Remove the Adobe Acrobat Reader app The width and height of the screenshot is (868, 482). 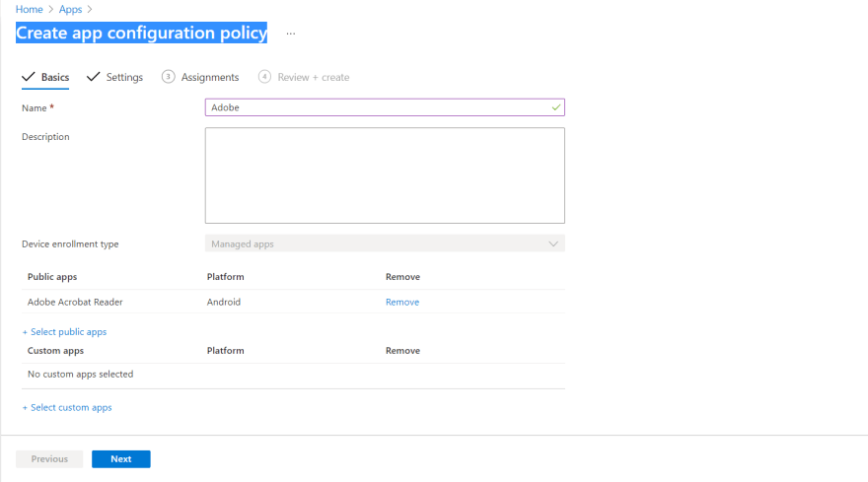pyautogui.click(x=402, y=302)
